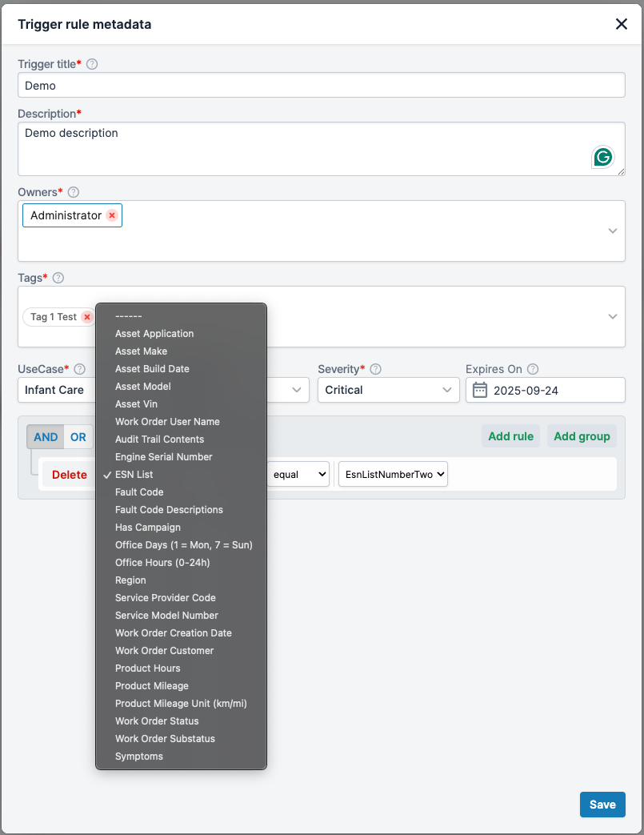
Task: Click the Expires On calendar icon
Action: pos(480,390)
